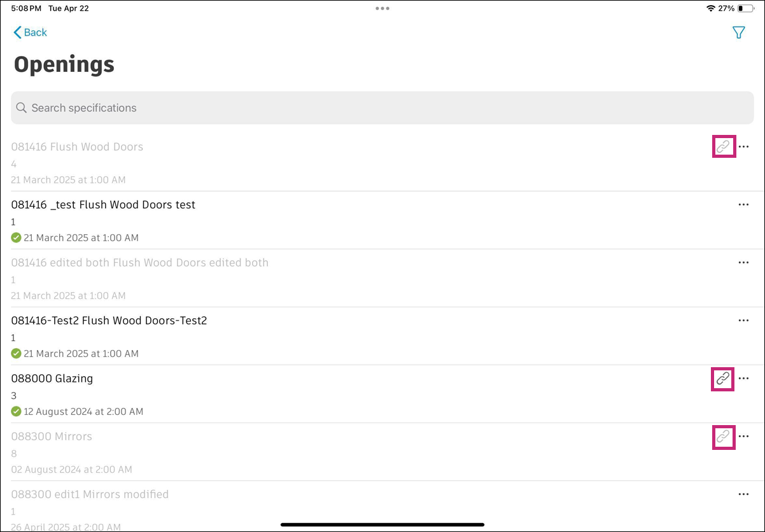Tap link icon on 081416 Flush Wood Doors
The height and width of the screenshot is (532, 765).
[x=723, y=146]
